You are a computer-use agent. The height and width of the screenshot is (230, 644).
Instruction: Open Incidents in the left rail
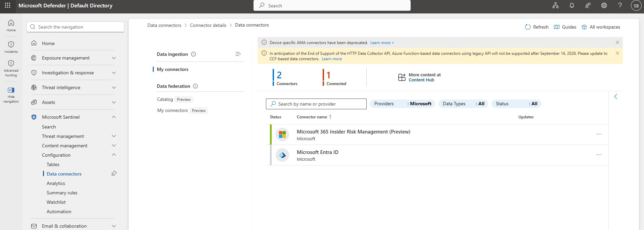click(x=11, y=47)
